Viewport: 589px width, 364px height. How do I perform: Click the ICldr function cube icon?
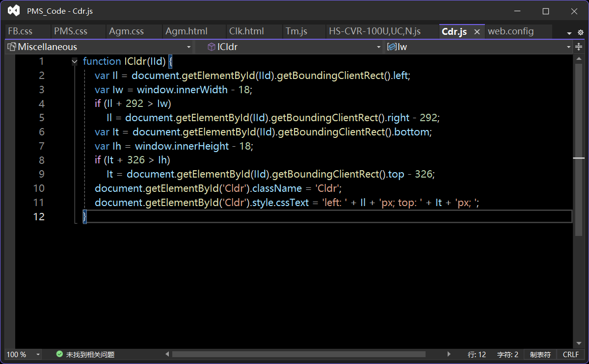click(212, 47)
